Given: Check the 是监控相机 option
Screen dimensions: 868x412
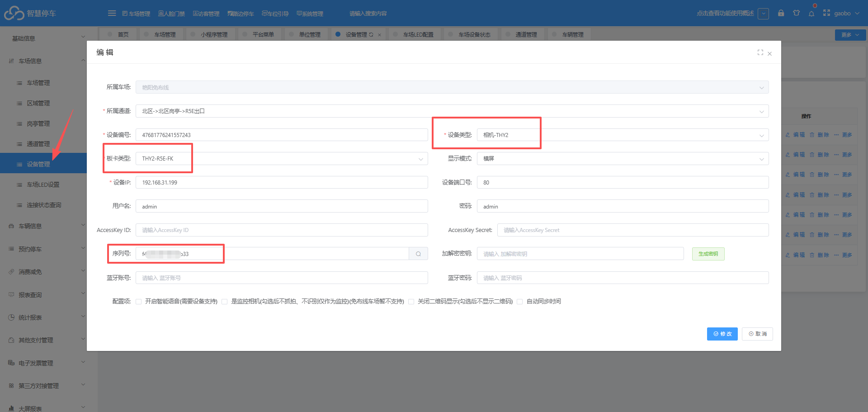Looking at the screenshot, I should tap(224, 302).
